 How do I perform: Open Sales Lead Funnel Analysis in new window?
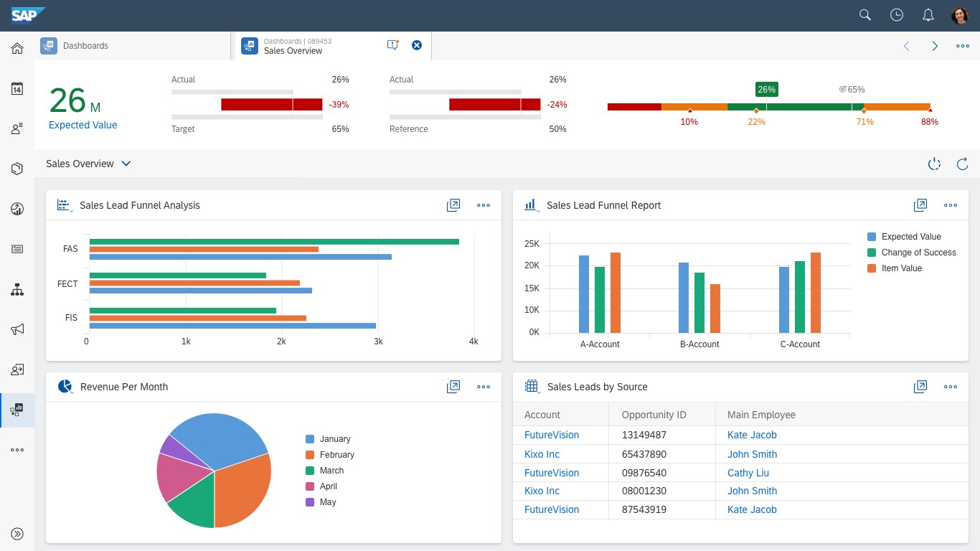pyautogui.click(x=453, y=205)
